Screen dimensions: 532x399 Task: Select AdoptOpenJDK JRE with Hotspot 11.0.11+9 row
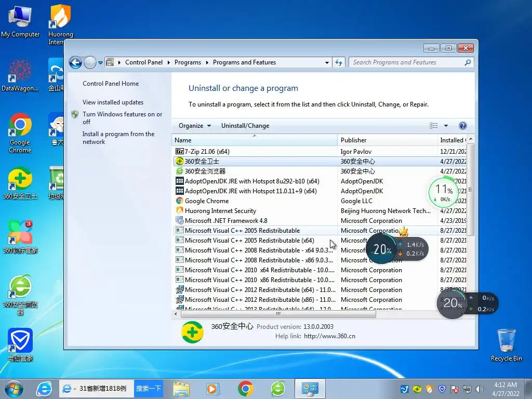click(x=319, y=191)
